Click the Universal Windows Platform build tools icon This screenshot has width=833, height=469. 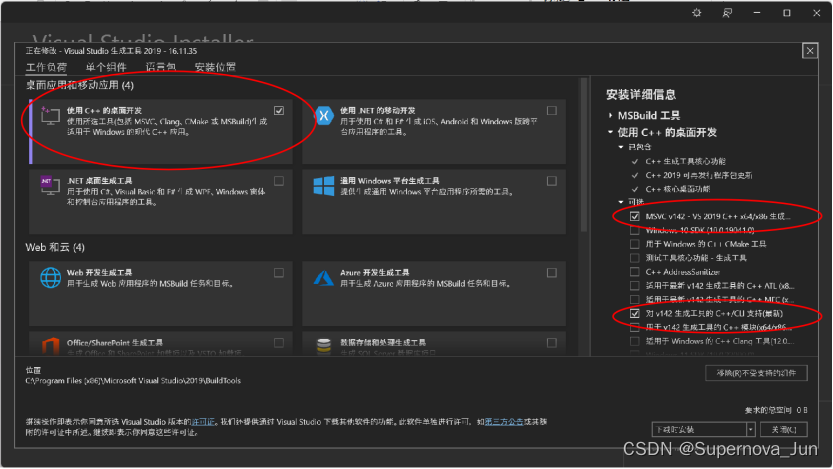pyautogui.click(x=324, y=186)
